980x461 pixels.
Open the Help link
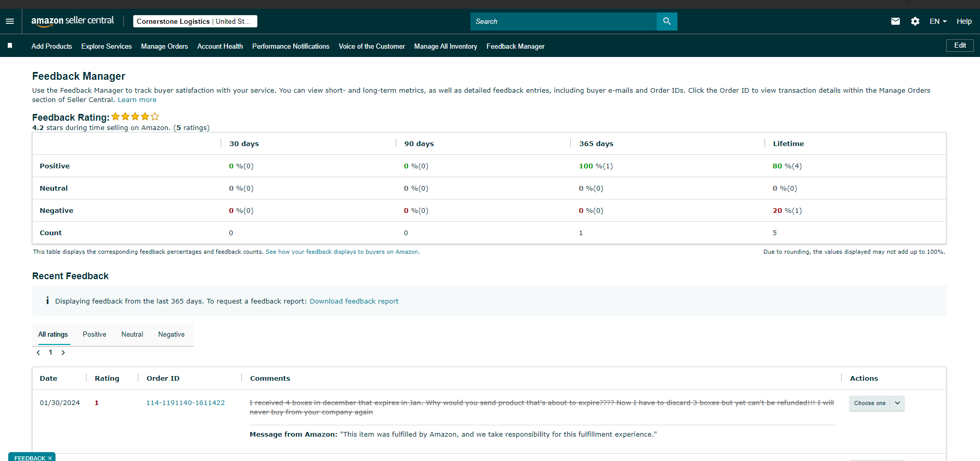964,21
